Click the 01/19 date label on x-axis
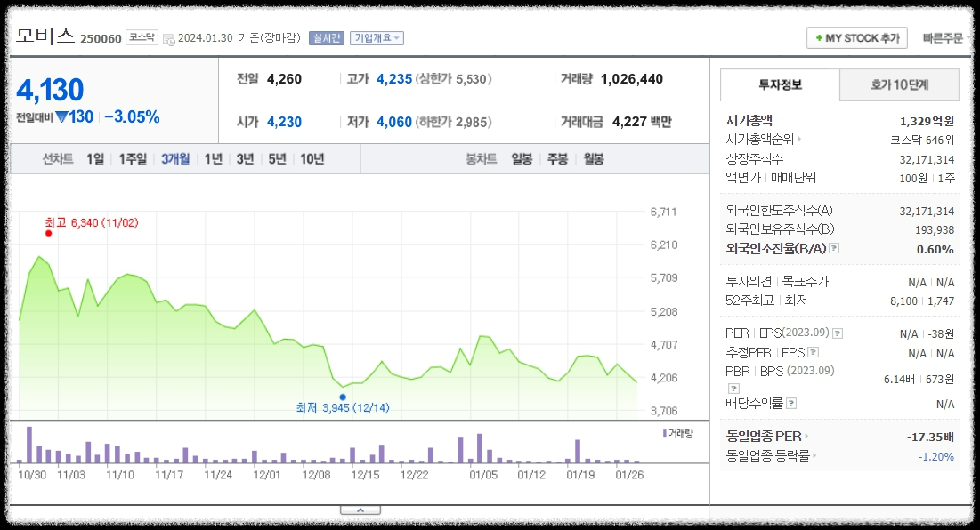The image size is (980, 530). point(580,475)
